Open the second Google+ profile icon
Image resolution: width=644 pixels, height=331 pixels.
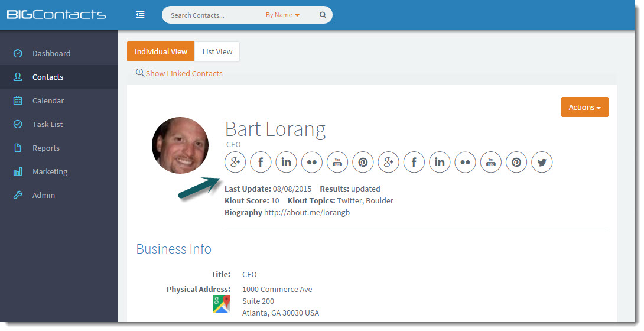click(389, 162)
